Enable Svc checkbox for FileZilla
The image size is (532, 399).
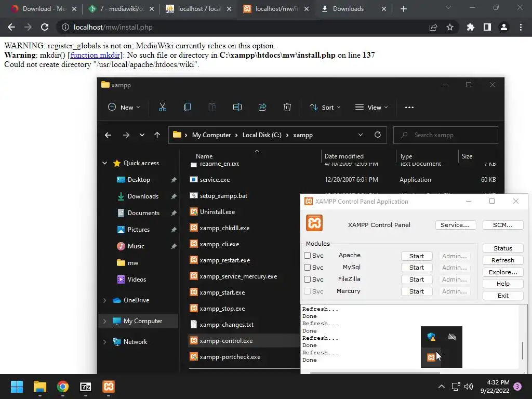tap(308, 279)
